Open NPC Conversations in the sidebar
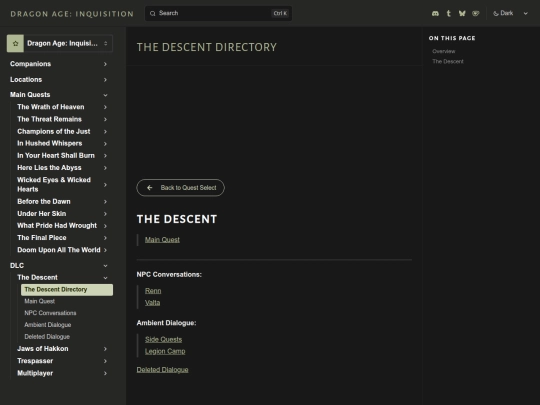Image resolution: width=540 pixels, height=405 pixels. pyautogui.click(x=50, y=313)
